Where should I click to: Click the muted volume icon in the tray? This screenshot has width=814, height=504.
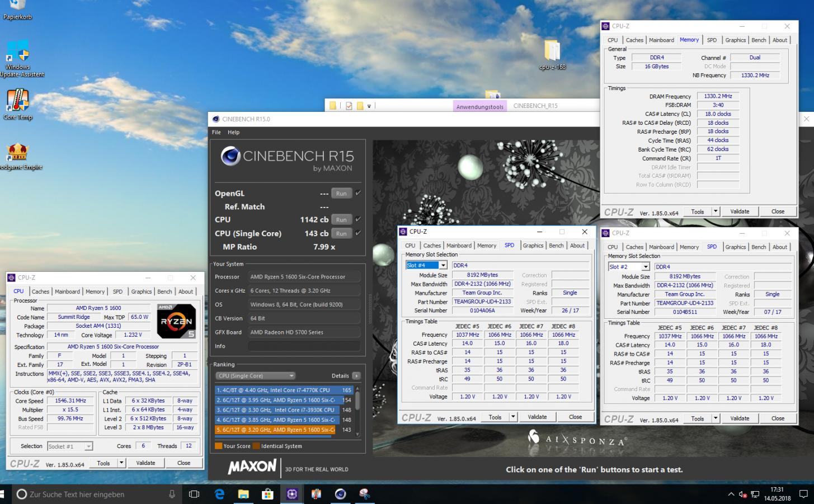(x=743, y=494)
